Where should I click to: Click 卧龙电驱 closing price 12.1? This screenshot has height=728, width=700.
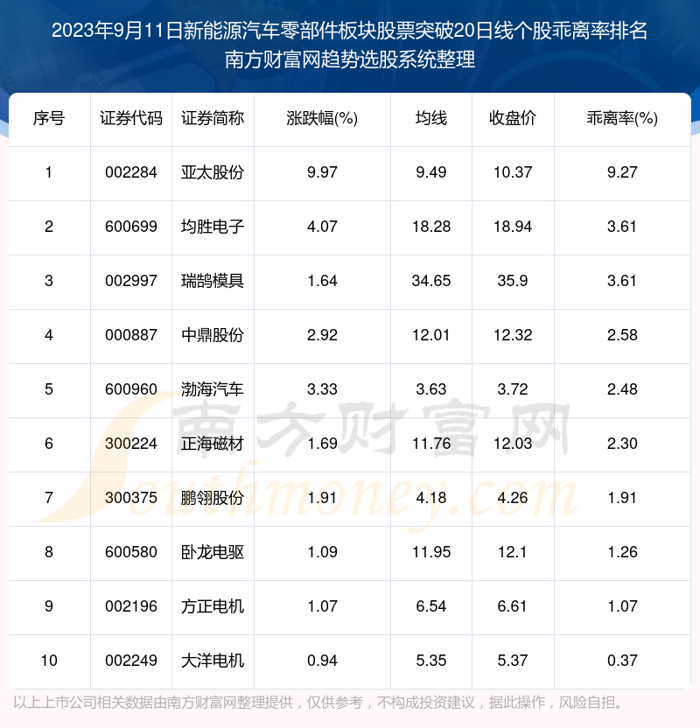pyautogui.click(x=513, y=552)
